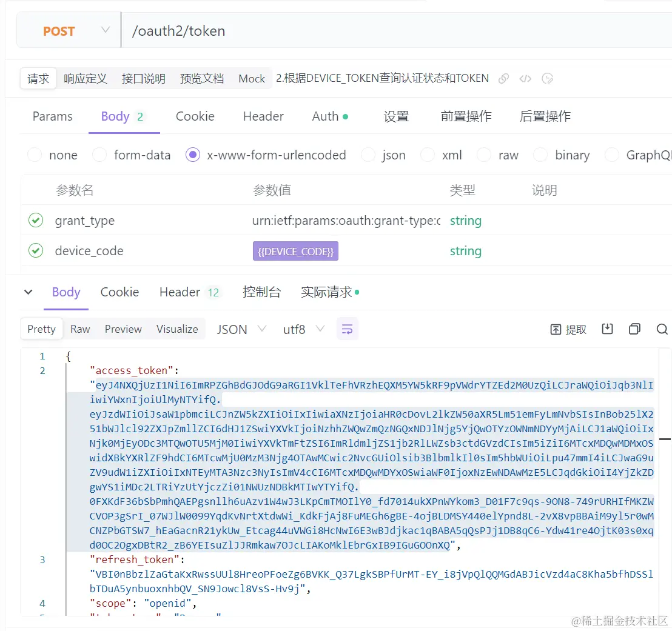
Task: Click the 提取 extract button
Action: click(568, 329)
